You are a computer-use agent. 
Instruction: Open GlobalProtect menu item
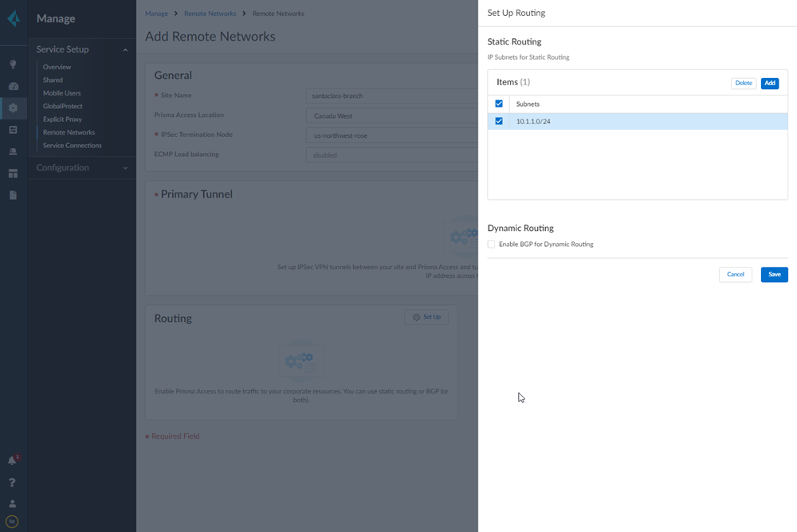pos(62,106)
